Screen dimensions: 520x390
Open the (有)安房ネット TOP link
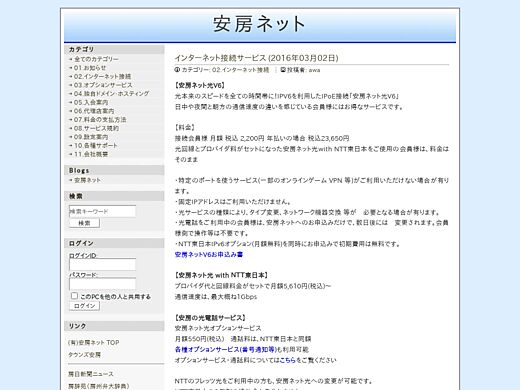pyautogui.click(x=94, y=343)
